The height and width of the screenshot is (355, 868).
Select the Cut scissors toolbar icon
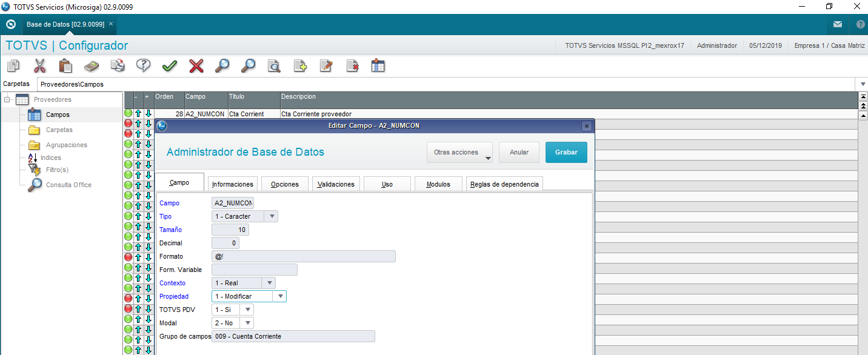pos(39,65)
